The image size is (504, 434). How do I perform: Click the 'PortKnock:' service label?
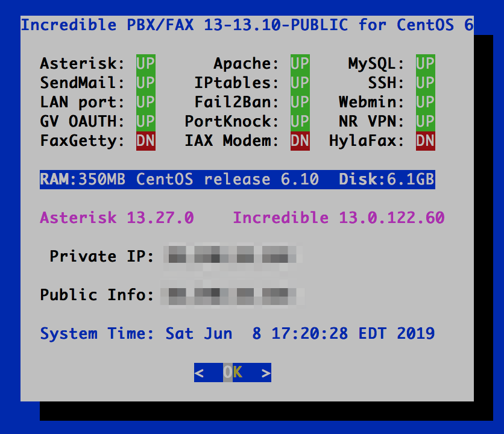pos(232,122)
